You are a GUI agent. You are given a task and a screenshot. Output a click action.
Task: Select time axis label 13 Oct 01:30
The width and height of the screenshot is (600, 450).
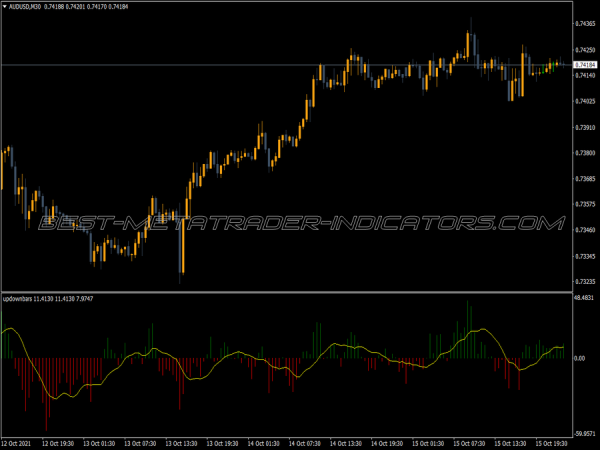[99, 443]
